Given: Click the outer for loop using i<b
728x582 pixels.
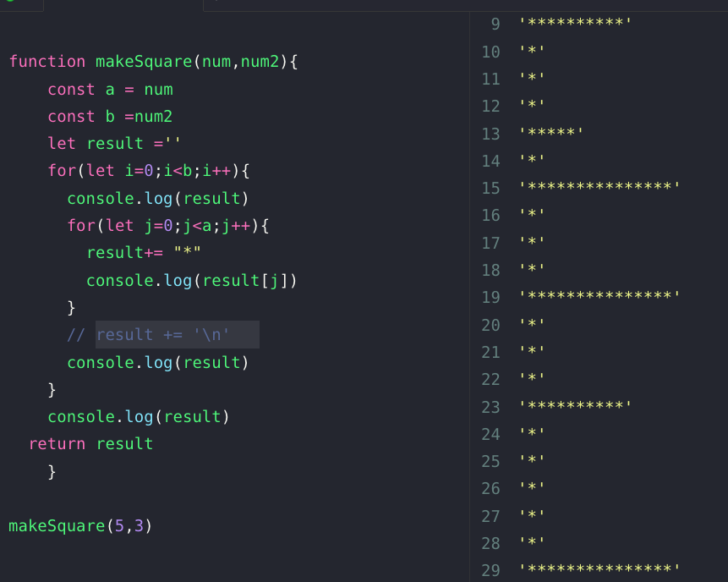Looking at the screenshot, I should tap(149, 171).
